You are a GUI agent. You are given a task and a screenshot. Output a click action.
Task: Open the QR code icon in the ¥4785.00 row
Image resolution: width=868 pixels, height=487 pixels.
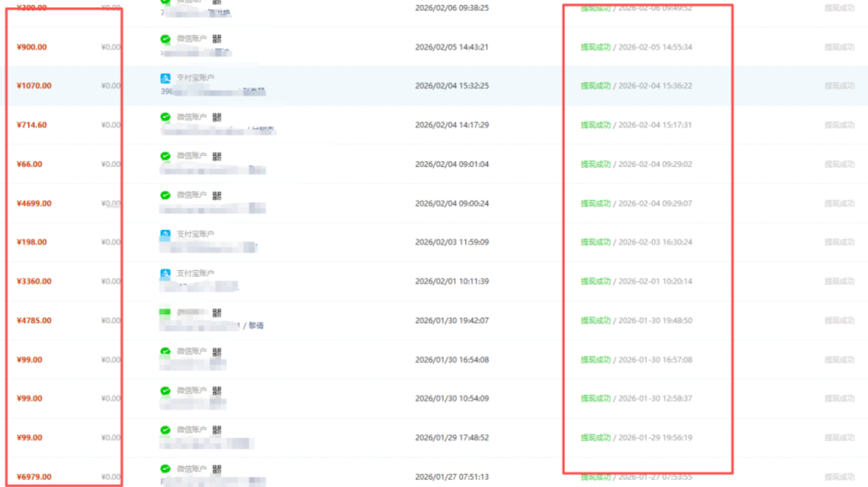click(x=217, y=313)
